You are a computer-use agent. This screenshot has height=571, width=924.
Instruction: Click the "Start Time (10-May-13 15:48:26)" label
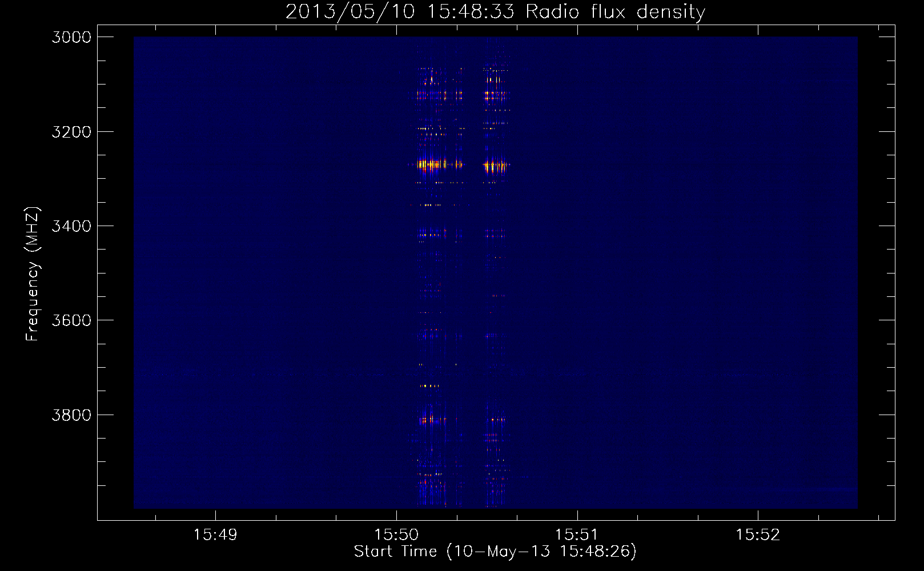point(495,552)
